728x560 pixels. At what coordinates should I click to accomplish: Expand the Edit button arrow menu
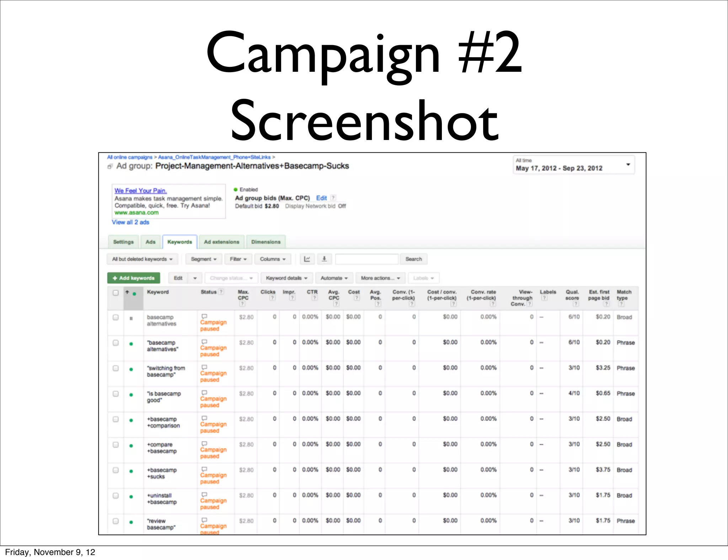point(195,278)
